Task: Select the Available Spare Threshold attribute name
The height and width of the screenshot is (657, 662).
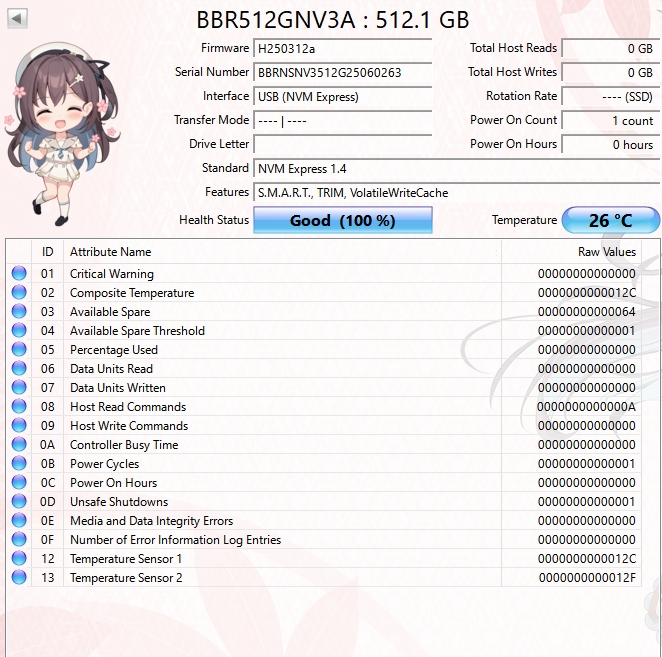Action: tap(137, 331)
